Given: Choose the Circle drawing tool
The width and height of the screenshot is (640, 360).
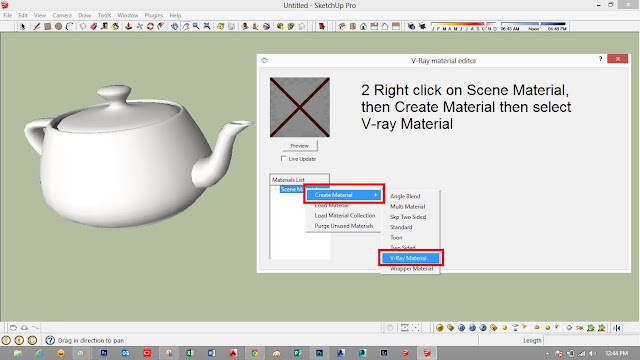Looking at the screenshot, I should click(58, 27).
